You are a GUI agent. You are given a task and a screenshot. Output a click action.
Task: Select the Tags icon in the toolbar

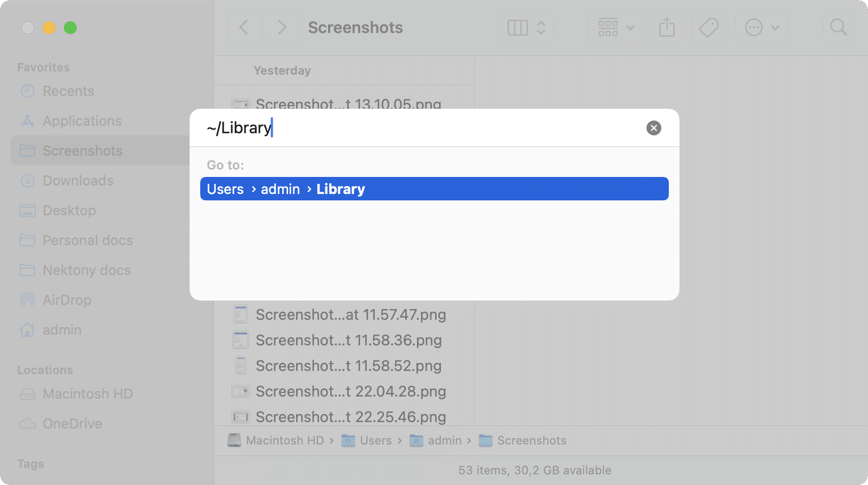click(709, 27)
